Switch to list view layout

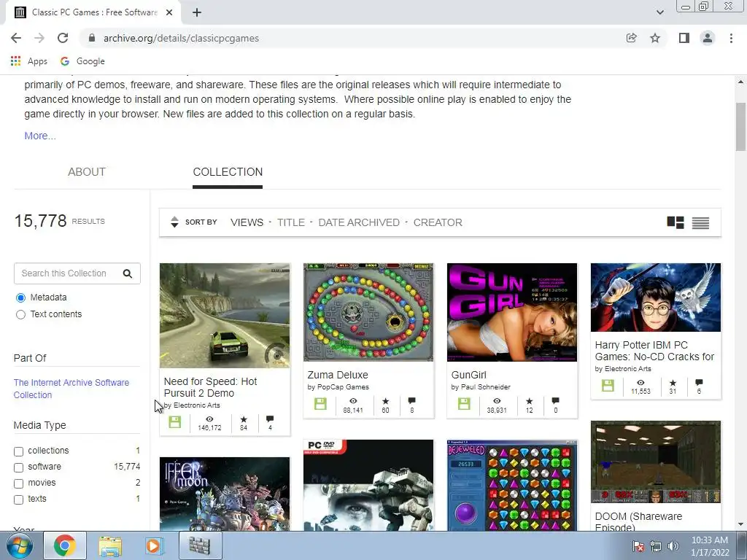pyautogui.click(x=700, y=222)
